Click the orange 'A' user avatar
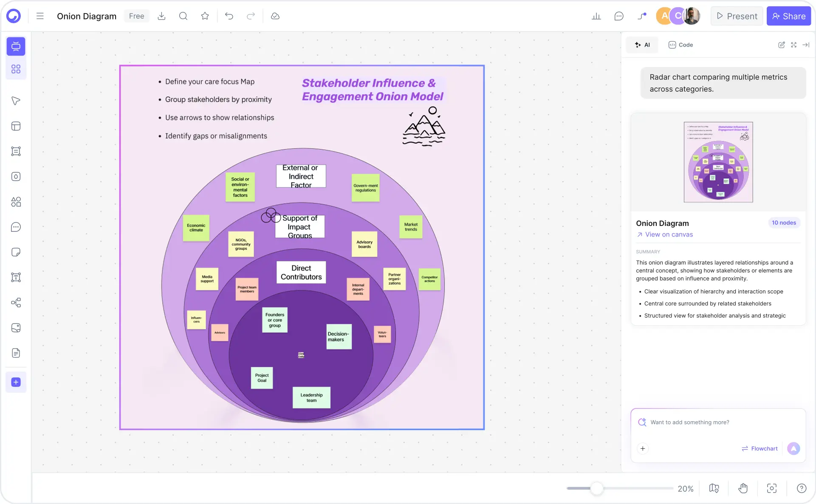This screenshot has width=816, height=504. click(x=664, y=16)
